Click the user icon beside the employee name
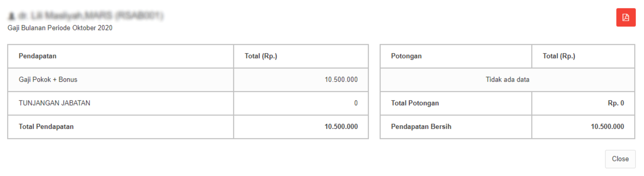Screen dimensions: 644x176 click(x=11, y=16)
